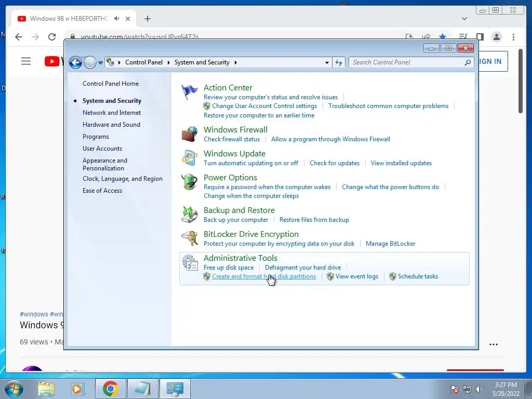Open the Windows Firewall brick wall icon
Image resolution: width=532 pixels, height=399 pixels.
coord(189,134)
